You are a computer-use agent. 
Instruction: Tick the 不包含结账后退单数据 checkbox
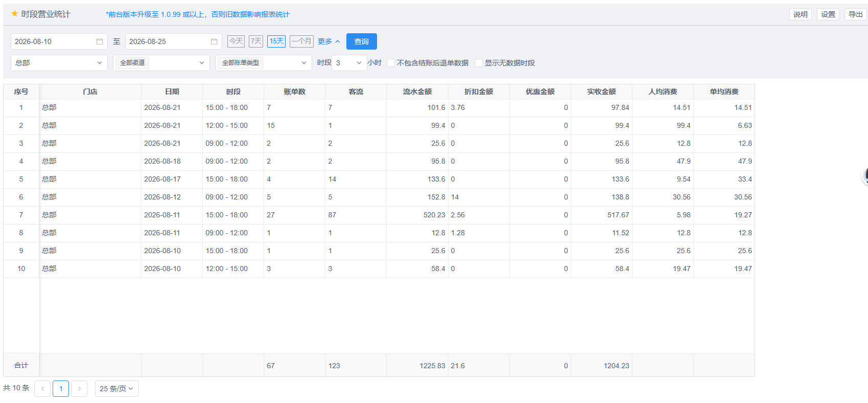[x=391, y=63]
